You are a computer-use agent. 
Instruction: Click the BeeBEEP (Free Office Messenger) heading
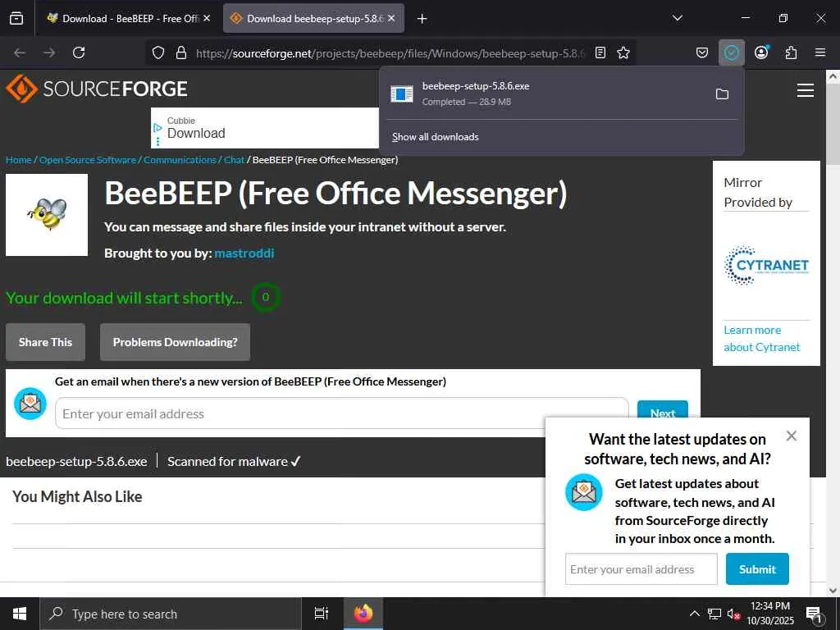[x=336, y=194]
